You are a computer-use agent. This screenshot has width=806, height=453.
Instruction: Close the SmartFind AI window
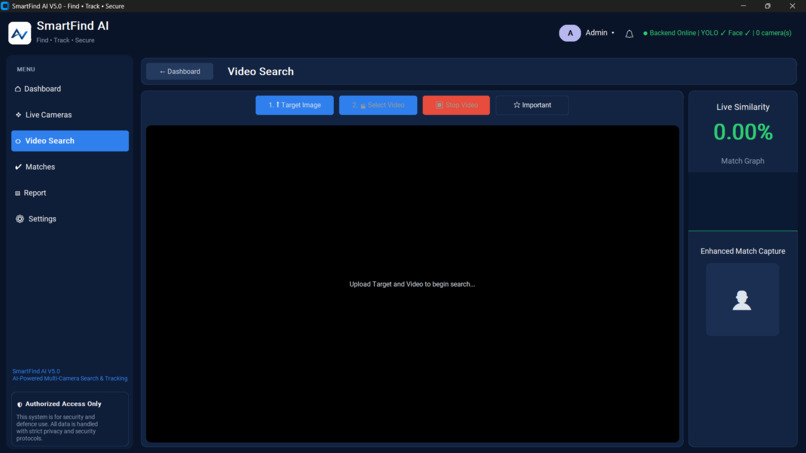coord(792,6)
